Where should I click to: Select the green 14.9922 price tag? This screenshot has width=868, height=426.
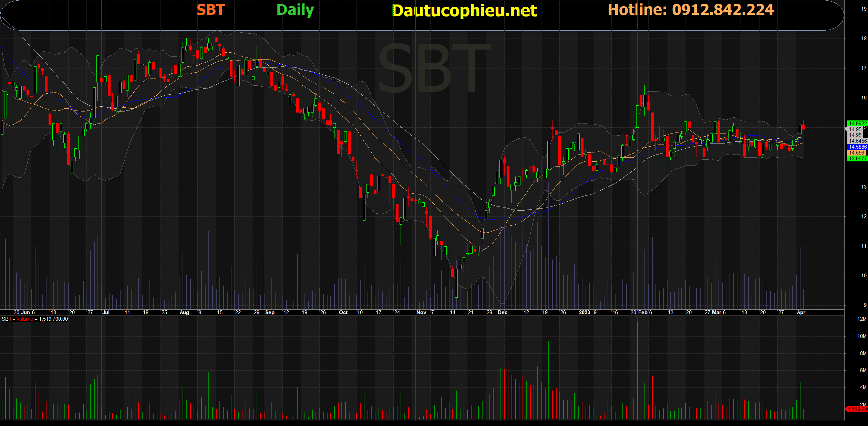tap(857, 123)
